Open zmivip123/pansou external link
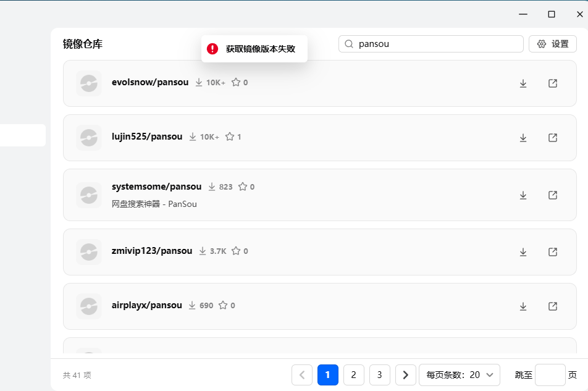588x391 pixels. click(553, 251)
